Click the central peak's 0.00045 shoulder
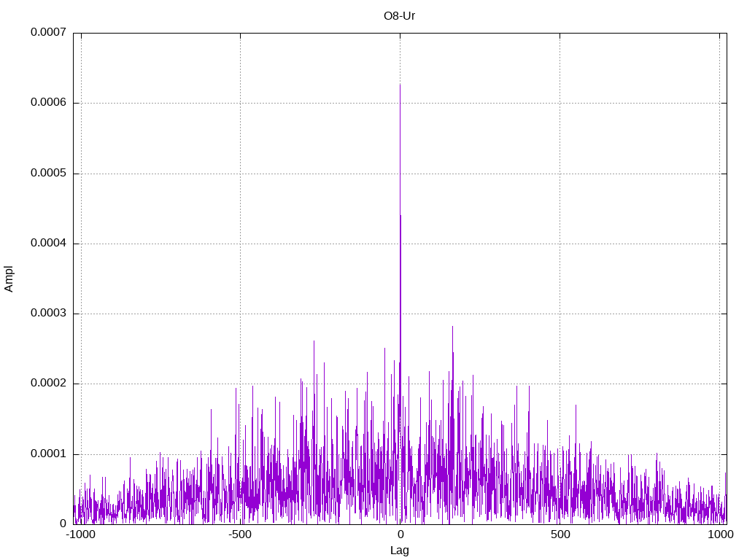 tap(400, 216)
